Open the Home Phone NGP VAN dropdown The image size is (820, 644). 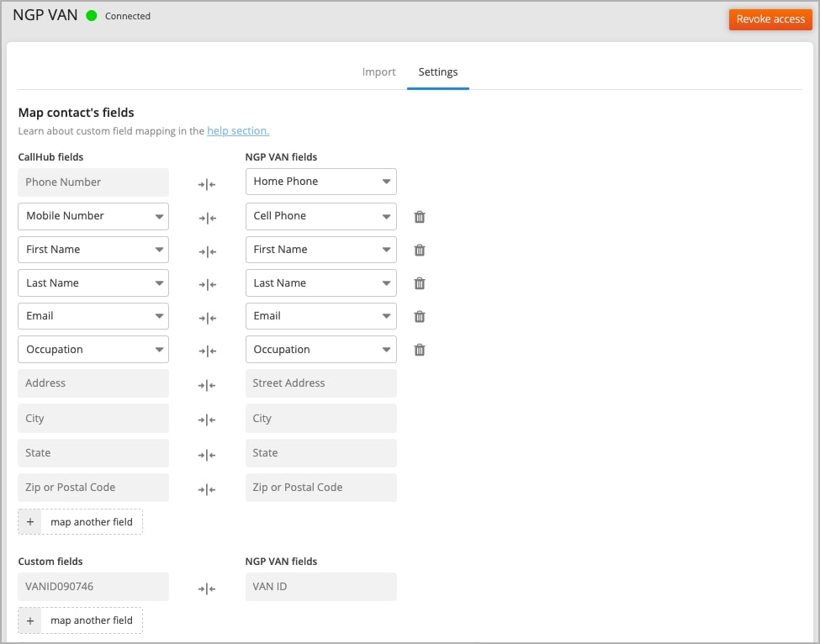click(x=321, y=182)
